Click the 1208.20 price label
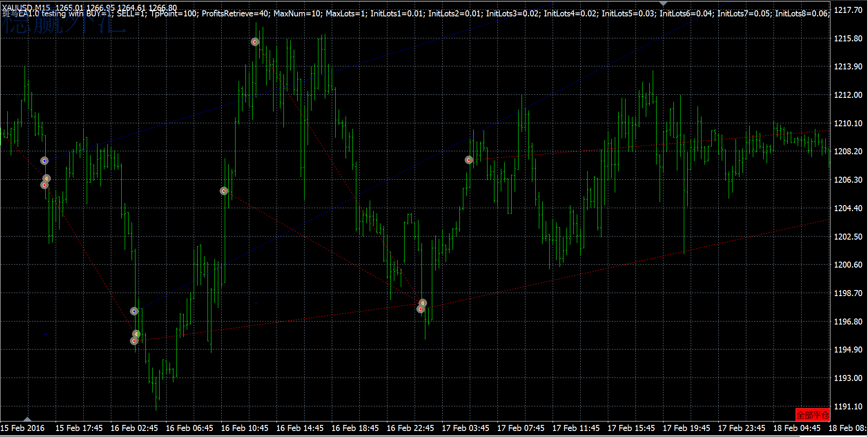 coord(848,151)
